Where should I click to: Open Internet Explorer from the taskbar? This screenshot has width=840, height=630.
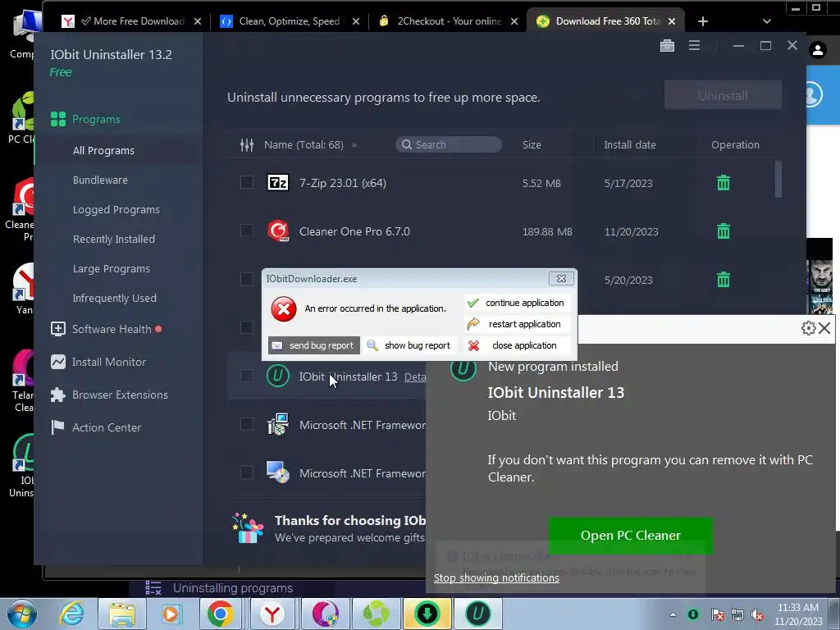(x=72, y=614)
